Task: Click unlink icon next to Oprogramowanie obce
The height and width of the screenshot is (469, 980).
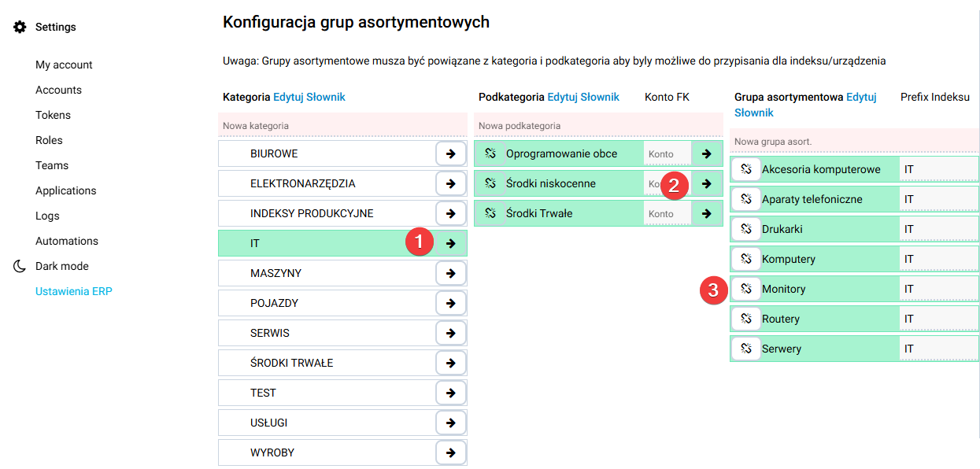Action: [490, 153]
